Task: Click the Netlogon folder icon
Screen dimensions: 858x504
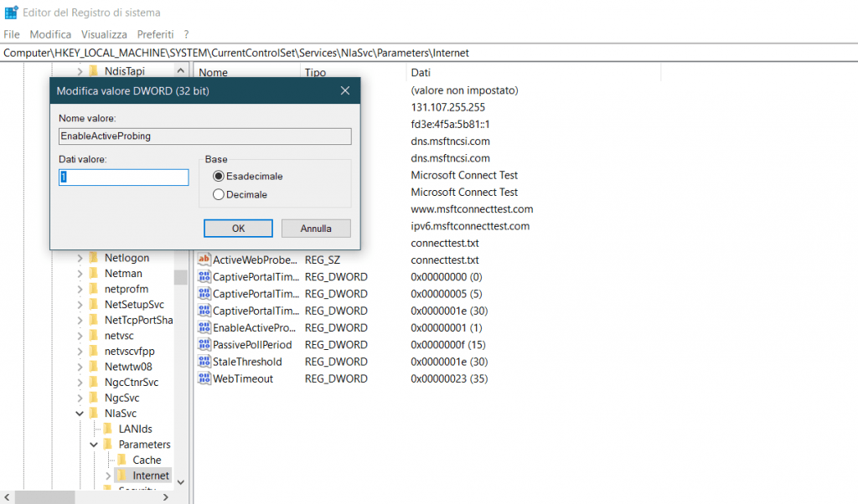Action: (x=94, y=258)
